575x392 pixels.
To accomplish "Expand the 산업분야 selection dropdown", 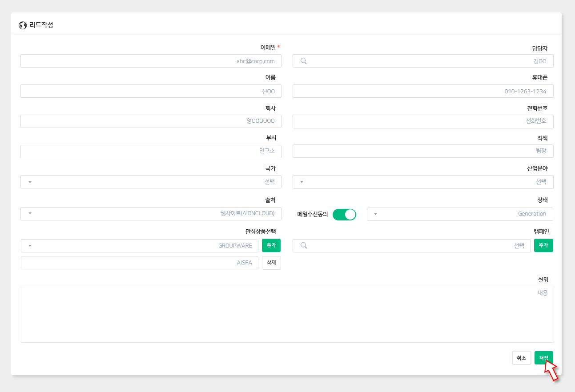I will (x=422, y=182).
